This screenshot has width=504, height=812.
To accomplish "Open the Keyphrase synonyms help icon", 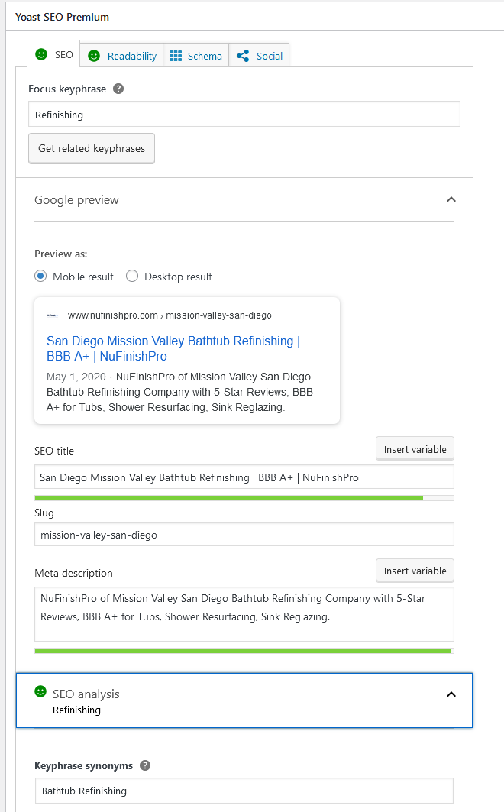I will pos(145,765).
